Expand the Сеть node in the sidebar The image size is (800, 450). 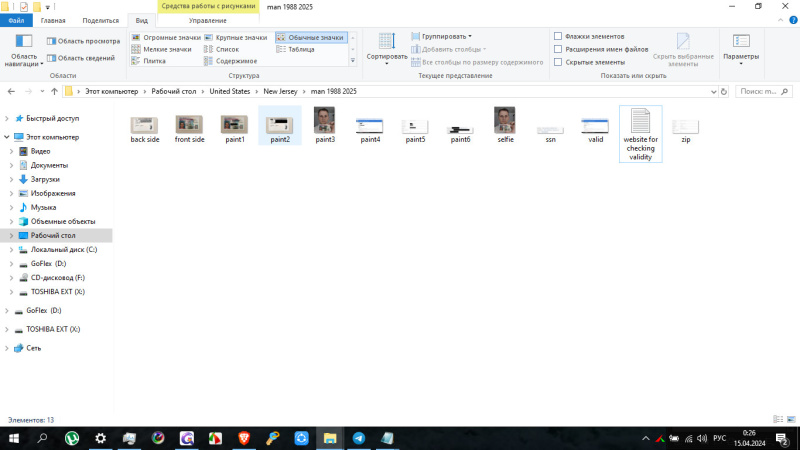pyautogui.click(x=8, y=348)
